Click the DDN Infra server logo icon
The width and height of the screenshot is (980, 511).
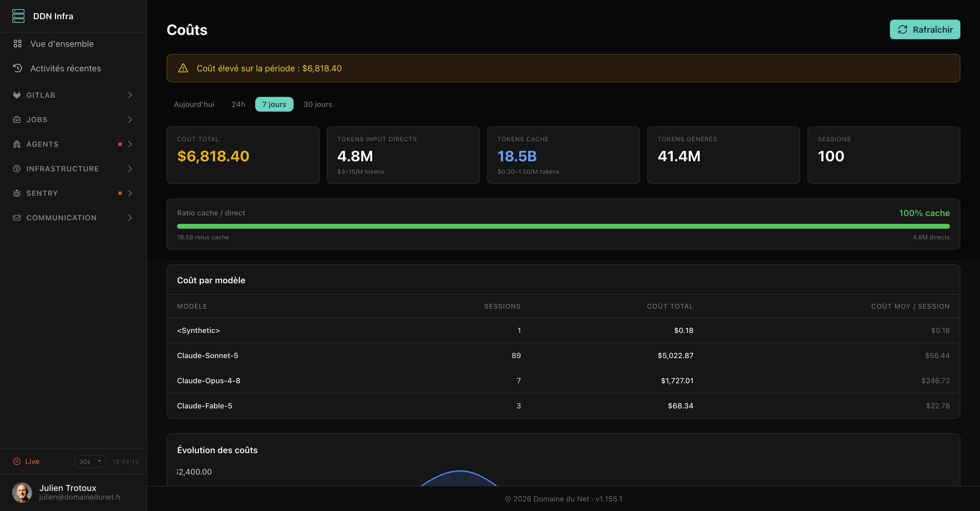18,16
